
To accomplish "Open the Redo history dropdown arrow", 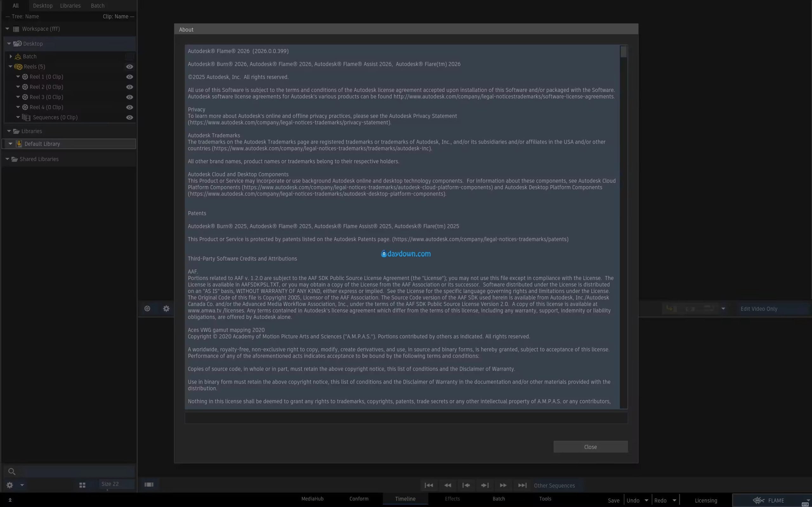I will click(674, 500).
